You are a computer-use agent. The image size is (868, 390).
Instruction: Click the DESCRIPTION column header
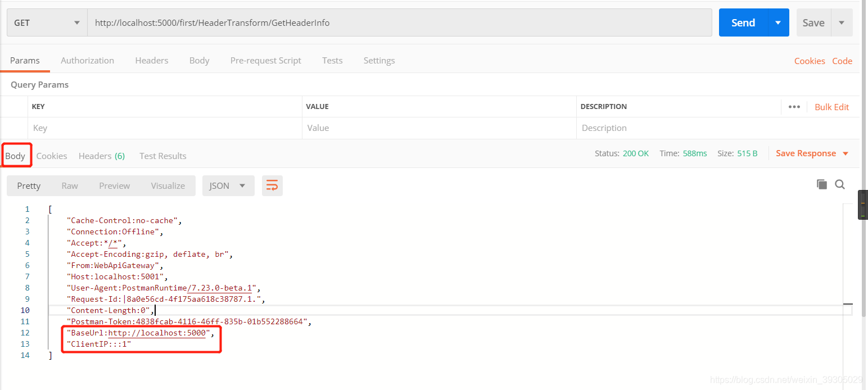click(604, 107)
